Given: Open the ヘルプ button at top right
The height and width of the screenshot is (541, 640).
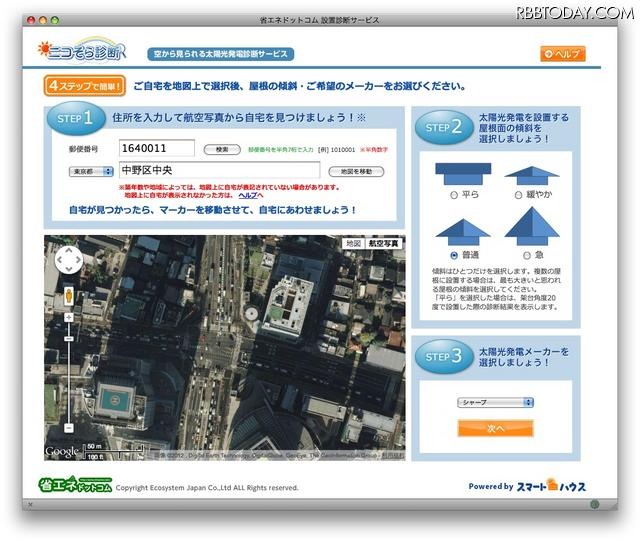Looking at the screenshot, I should click(x=563, y=53).
